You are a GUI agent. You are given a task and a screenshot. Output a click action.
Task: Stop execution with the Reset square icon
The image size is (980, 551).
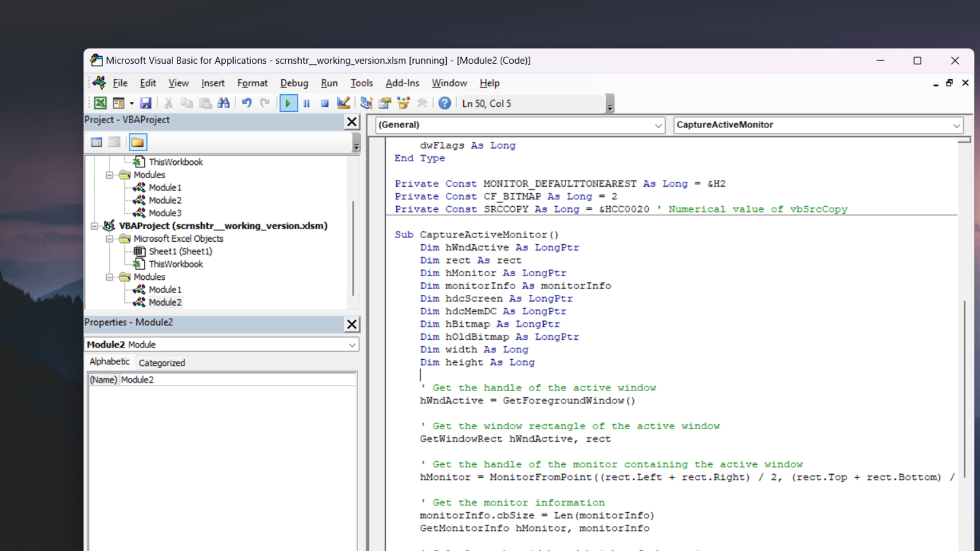(x=324, y=103)
